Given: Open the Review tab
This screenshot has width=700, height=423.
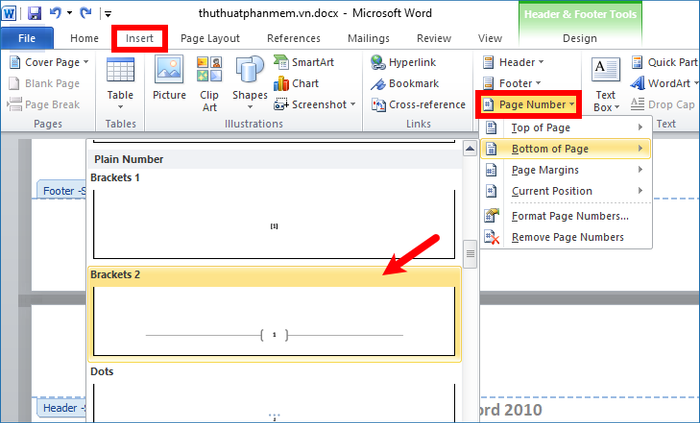Looking at the screenshot, I should [x=433, y=38].
